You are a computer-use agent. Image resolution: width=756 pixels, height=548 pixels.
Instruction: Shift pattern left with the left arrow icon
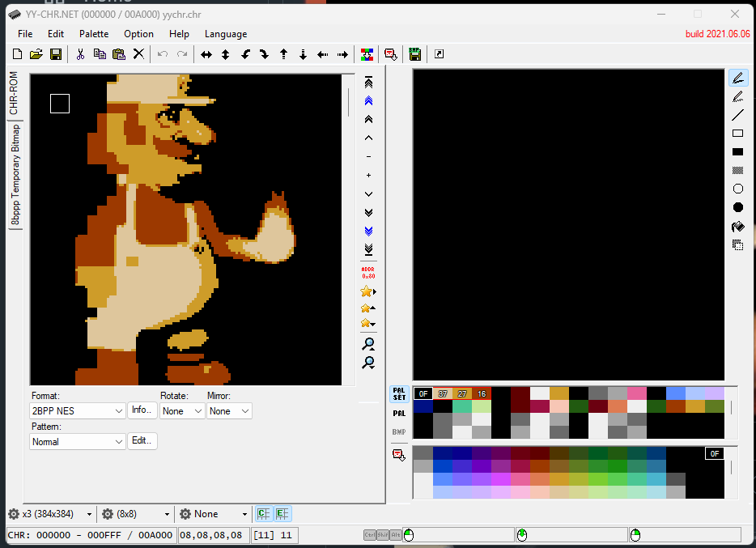(x=322, y=54)
